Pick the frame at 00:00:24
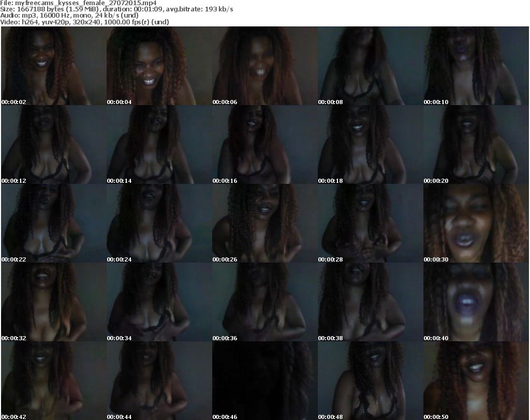Image resolution: width=530 pixels, height=420 pixels. [x=159, y=223]
